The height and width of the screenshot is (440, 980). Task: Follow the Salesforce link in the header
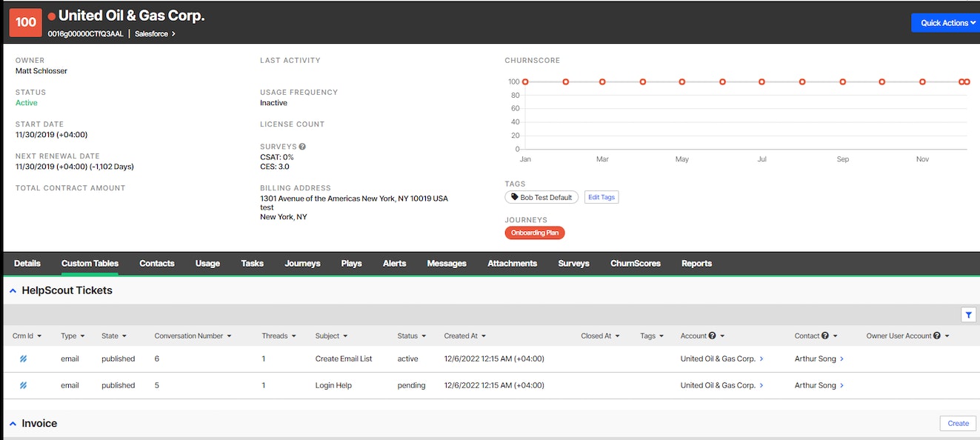(155, 33)
